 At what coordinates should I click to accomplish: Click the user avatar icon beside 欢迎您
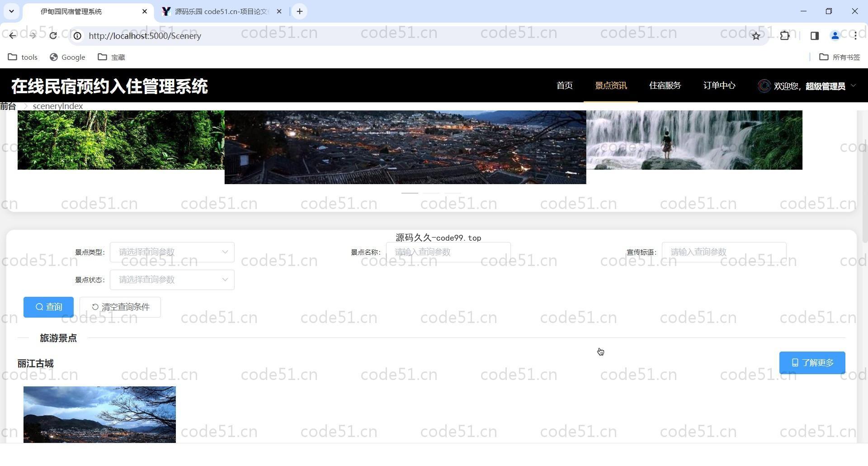pyautogui.click(x=764, y=86)
